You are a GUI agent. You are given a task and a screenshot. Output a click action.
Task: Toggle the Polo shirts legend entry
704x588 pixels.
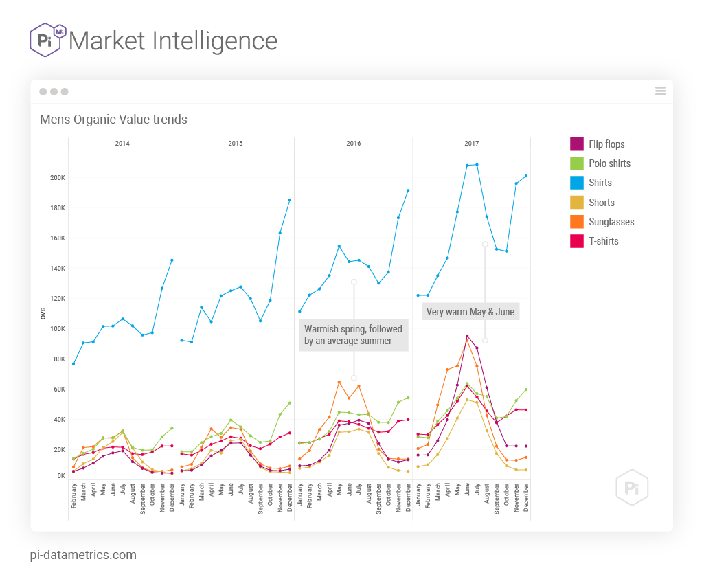(x=609, y=163)
